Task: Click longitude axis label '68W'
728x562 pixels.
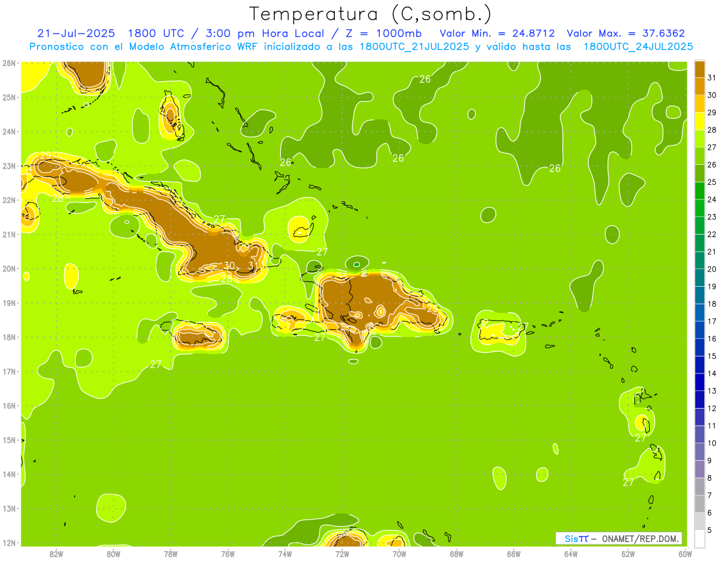Action: (456, 554)
